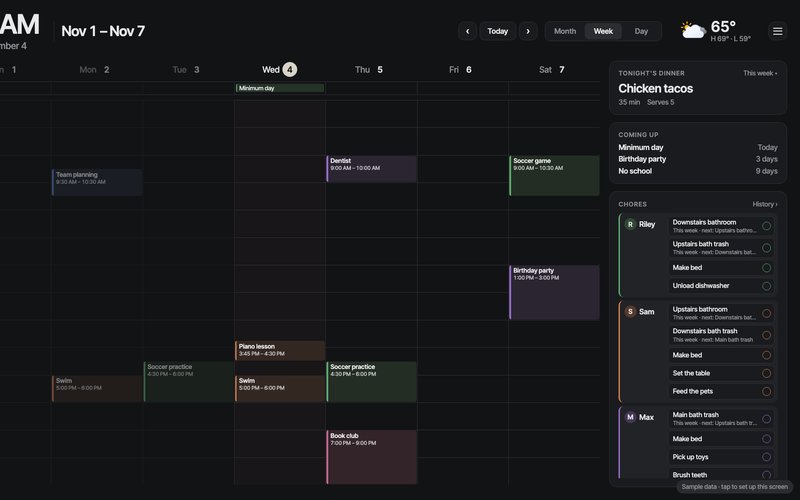Open the Soccer game event on Saturday
The width and height of the screenshot is (800, 500).
click(x=554, y=176)
